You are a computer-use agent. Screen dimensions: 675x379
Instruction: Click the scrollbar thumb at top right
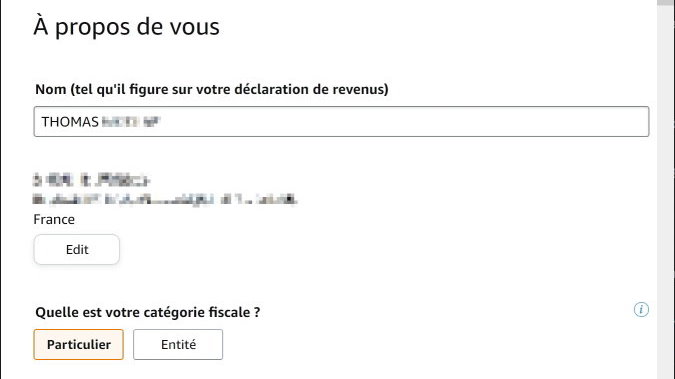coord(666,3)
